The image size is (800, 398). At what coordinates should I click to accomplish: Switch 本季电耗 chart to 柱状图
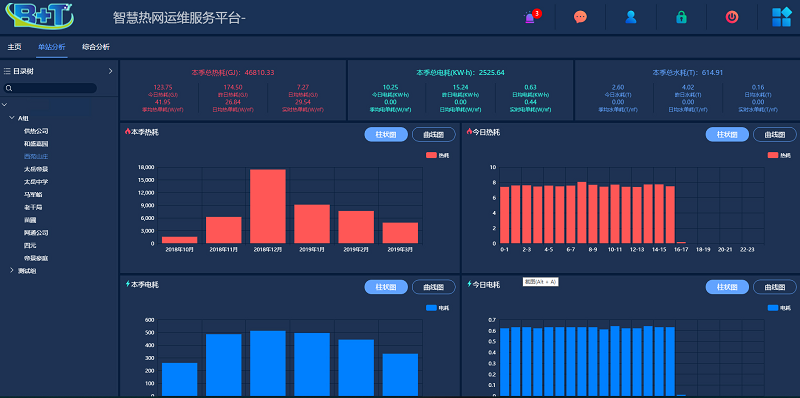coord(386,287)
